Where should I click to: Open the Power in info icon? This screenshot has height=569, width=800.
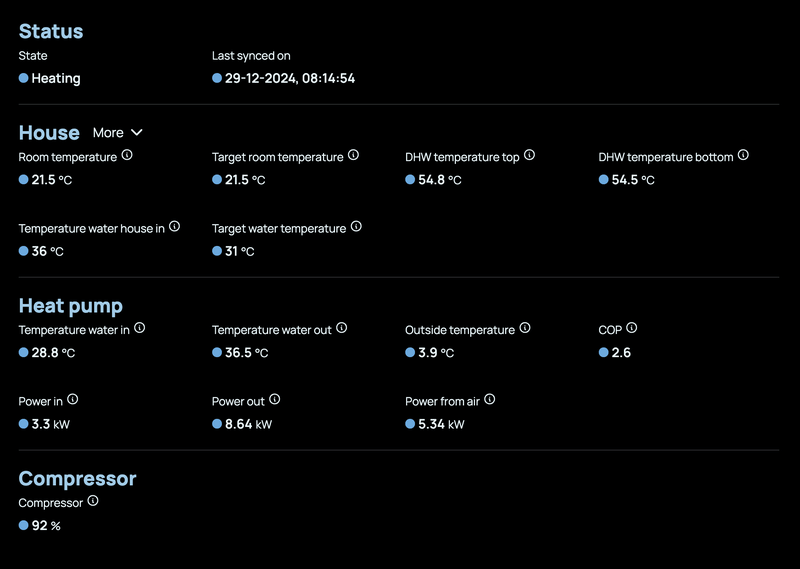pyautogui.click(x=72, y=400)
